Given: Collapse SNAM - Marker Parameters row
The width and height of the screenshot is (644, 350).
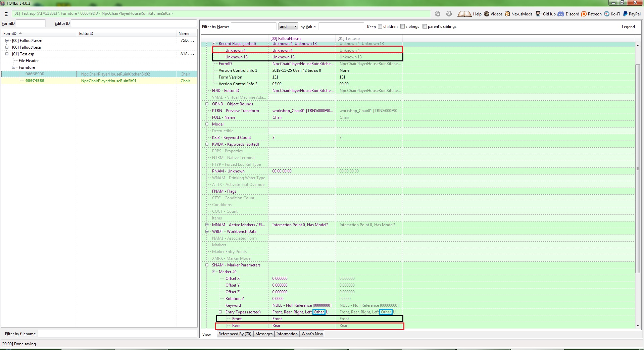Looking at the screenshot, I should click(x=207, y=265).
